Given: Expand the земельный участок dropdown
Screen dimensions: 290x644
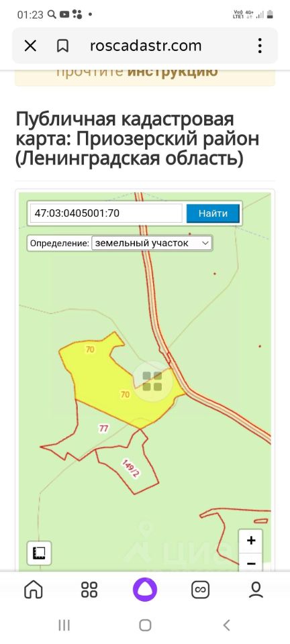Looking at the screenshot, I should tap(152, 243).
